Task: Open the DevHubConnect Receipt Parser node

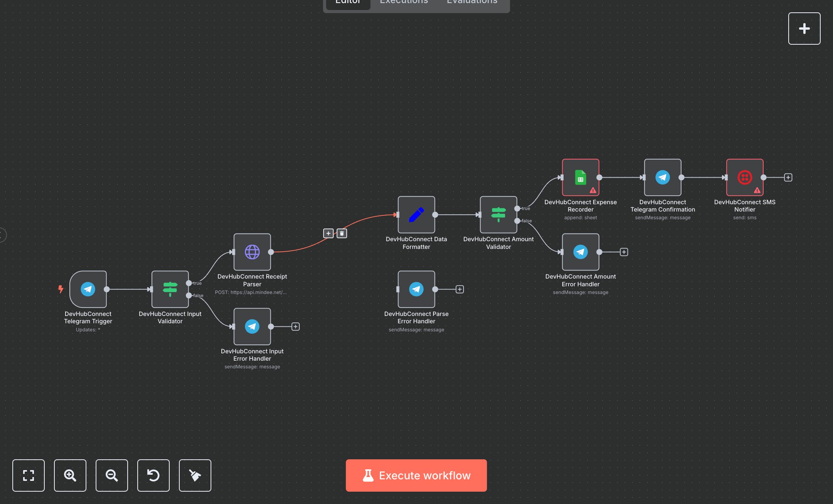Action: pos(252,252)
